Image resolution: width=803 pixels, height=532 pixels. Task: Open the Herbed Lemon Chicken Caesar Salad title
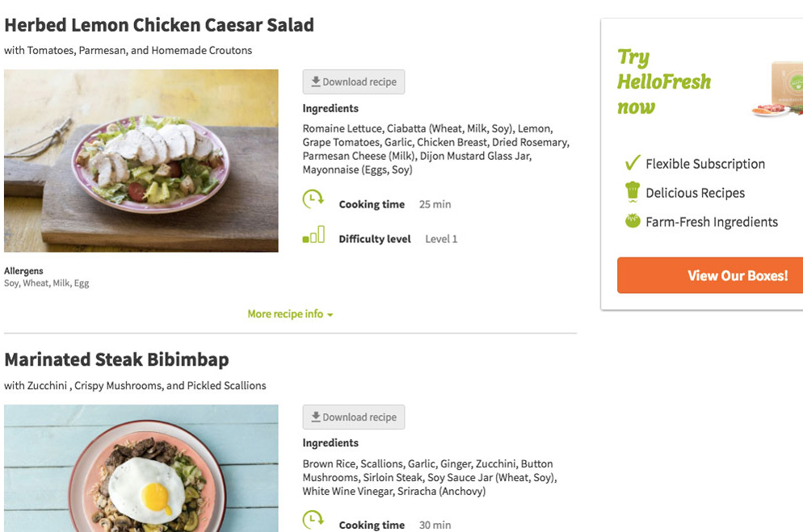pyautogui.click(x=159, y=25)
